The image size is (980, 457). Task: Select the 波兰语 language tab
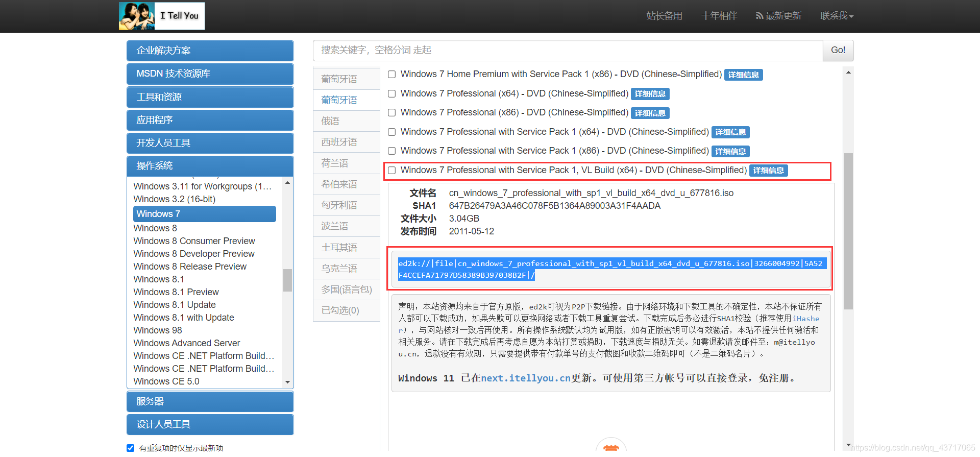(347, 226)
